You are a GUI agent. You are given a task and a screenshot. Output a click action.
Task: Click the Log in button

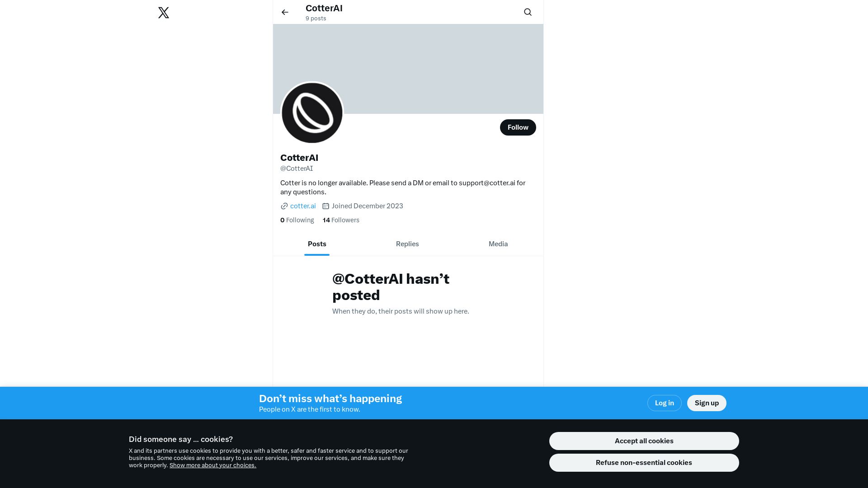pos(664,403)
